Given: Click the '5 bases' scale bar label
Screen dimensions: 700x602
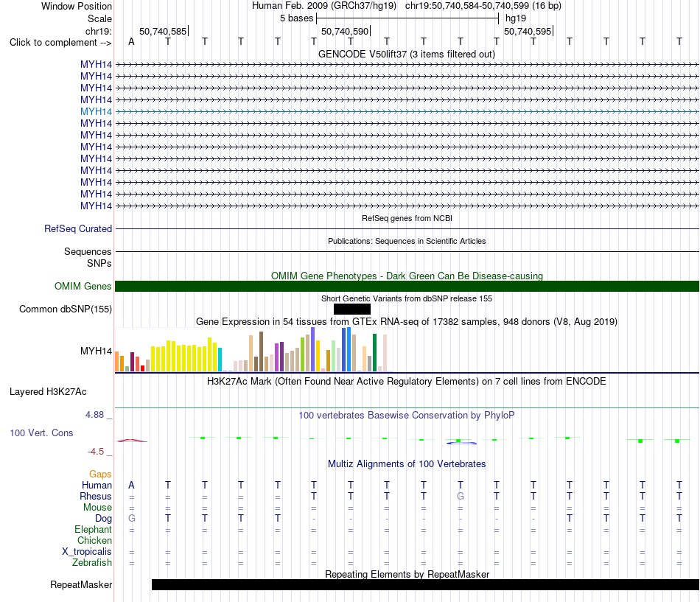Looking at the screenshot, I should (296, 18).
